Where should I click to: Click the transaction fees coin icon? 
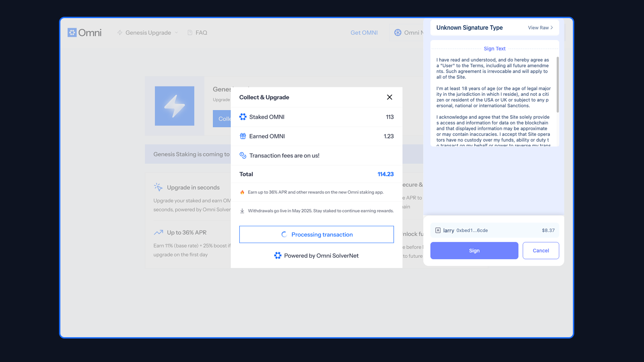pyautogui.click(x=243, y=156)
